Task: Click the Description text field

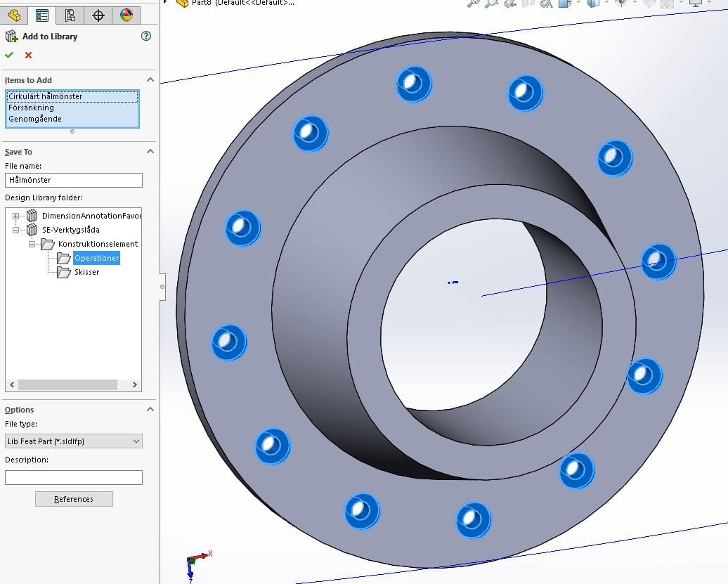Action: (x=73, y=478)
